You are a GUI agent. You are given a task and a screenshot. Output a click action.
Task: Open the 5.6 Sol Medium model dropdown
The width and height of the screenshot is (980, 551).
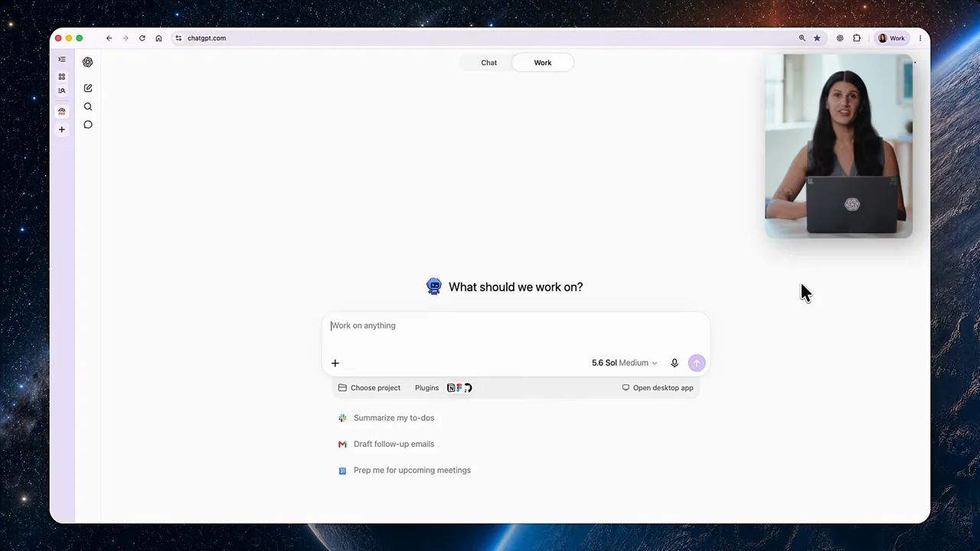(x=624, y=363)
